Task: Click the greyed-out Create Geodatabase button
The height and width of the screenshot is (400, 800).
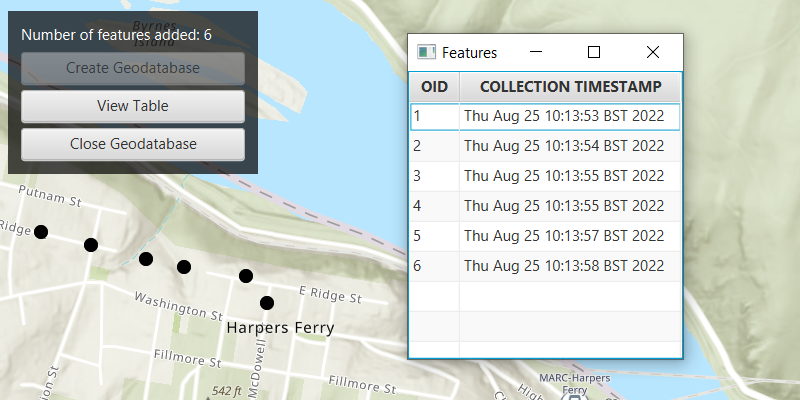Action: [133, 68]
